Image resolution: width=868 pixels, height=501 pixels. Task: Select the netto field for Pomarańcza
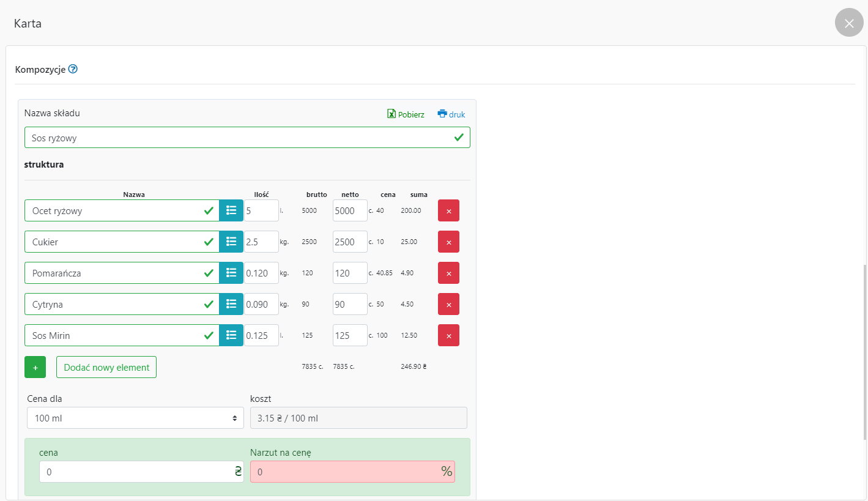[x=350, y=273]
